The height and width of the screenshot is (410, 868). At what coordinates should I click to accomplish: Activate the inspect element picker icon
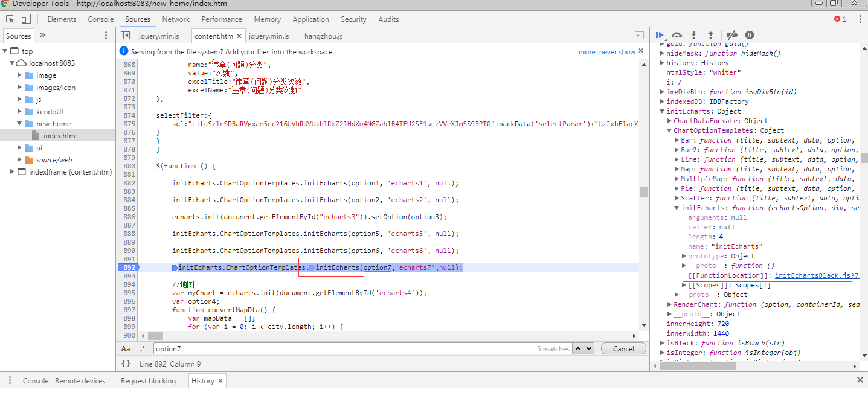click(10, 19)
